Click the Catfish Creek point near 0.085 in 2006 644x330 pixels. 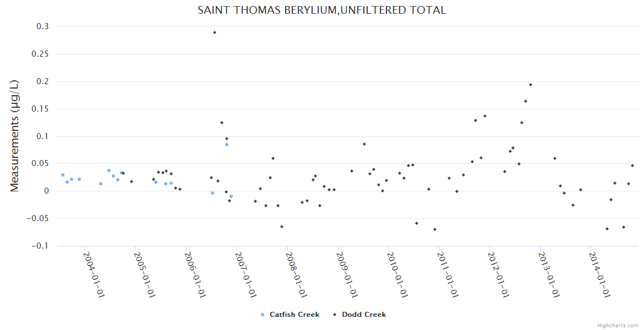[227, 145]
